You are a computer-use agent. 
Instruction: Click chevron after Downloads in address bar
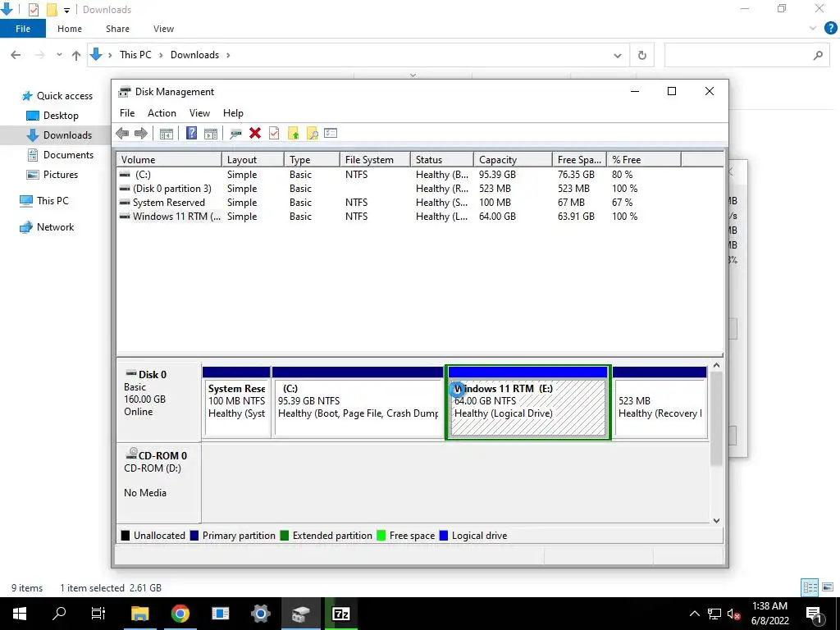pos(228,55)
